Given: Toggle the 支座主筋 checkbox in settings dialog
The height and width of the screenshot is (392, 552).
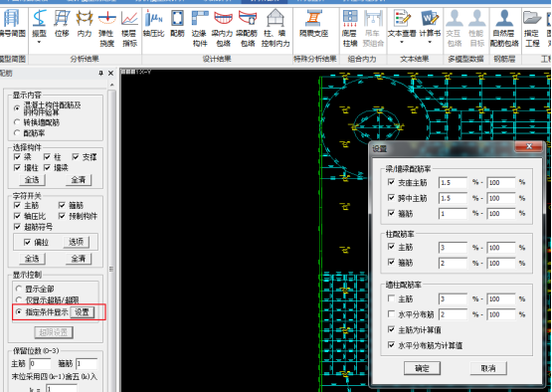Looking at the screenshot, I should point(391,182).
